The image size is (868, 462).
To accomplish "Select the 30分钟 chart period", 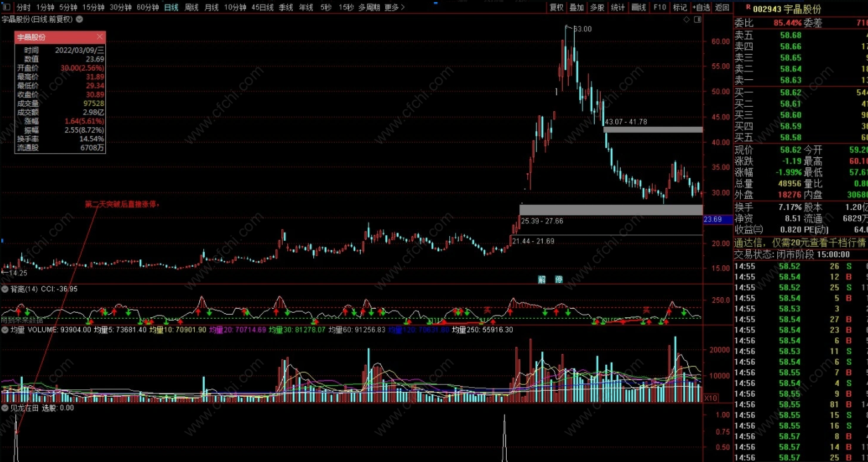I will (121, 7).
